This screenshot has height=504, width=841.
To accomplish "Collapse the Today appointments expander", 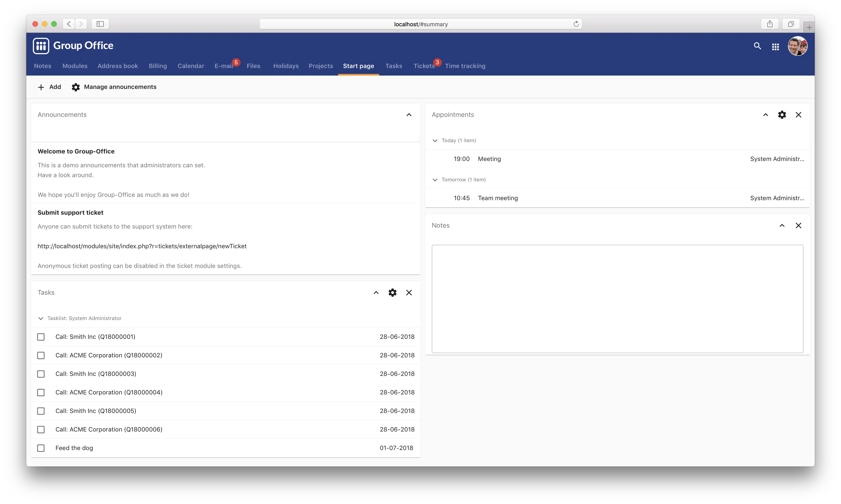I will pos(434,140).
